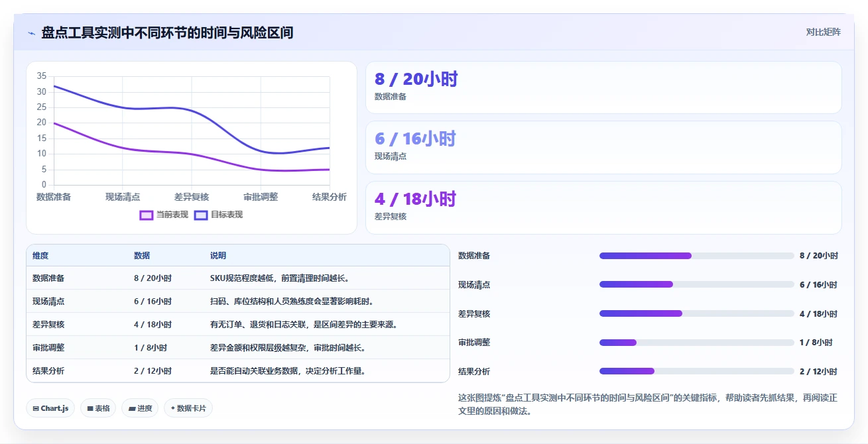The width and height of the screenshot is (868, 444).
Task: Click the header icon beside the title
Action: 31,33
